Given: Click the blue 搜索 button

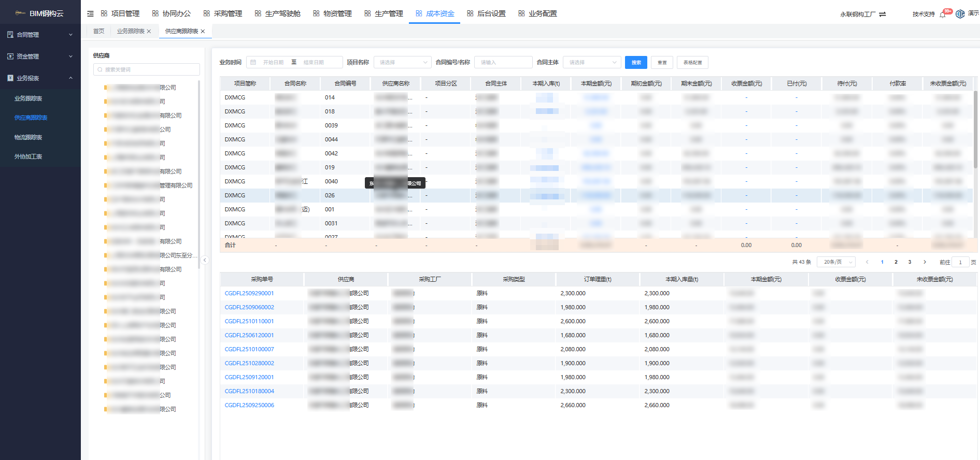Looking at the screenshot, I should click(x=636, y=62).
